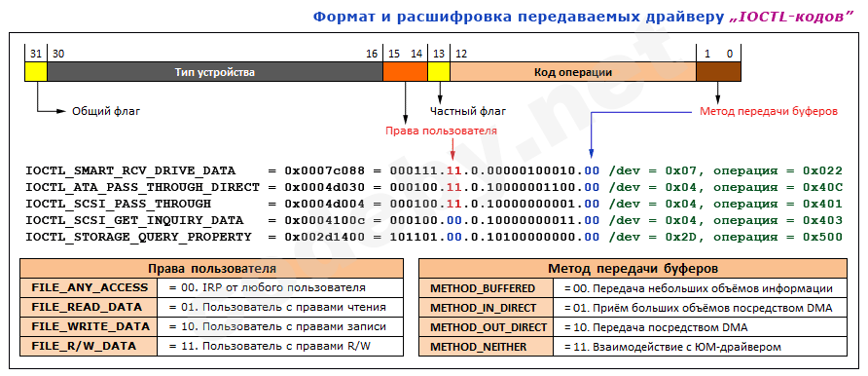Click '= 01. Пользователь с правами чтения' cell
Screen dimensions: 868x376
pyautogui.click(x=280, y=308)
